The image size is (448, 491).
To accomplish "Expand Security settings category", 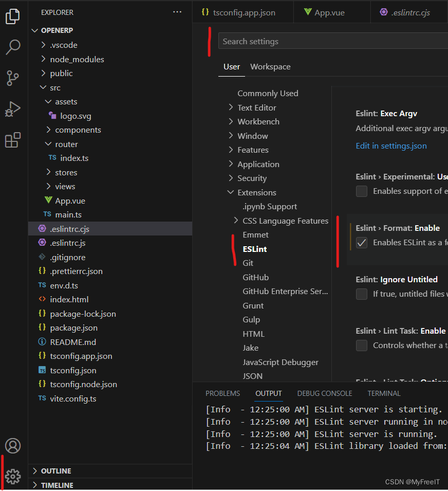I will pos(231,178).
